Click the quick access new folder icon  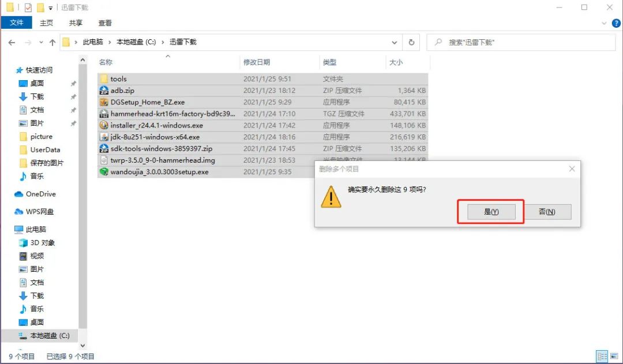click(x=40, y=7)
